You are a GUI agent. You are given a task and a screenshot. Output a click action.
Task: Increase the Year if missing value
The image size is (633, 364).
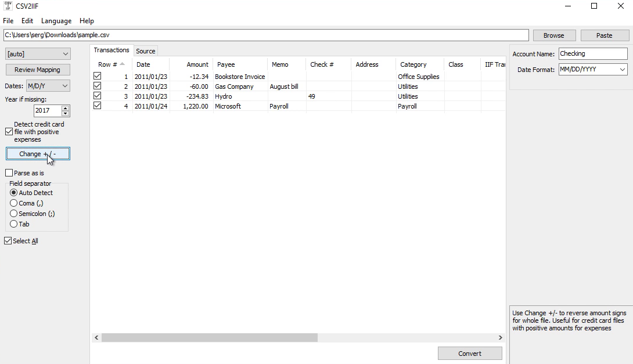pyautogui.click(x=66, y=108)
